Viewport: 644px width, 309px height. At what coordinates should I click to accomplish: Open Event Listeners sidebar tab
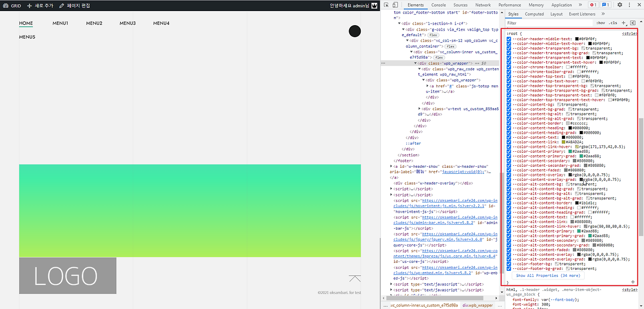click(x=582, y=14)
